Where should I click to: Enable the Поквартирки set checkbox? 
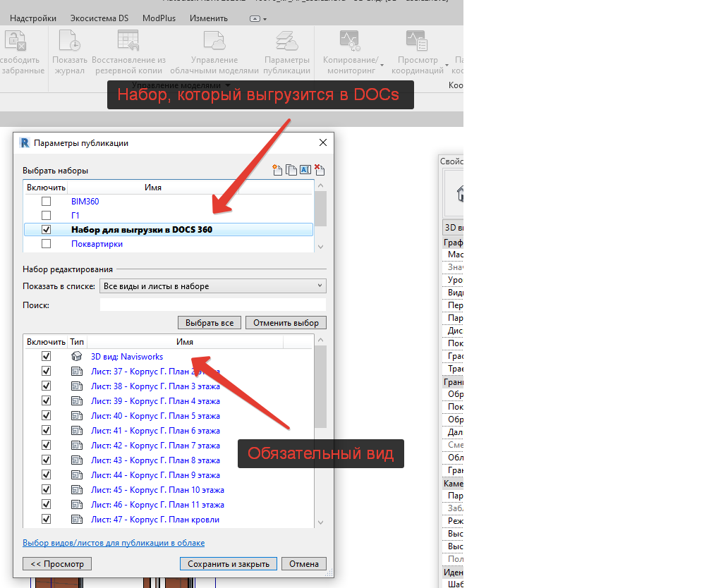point(46,243)
